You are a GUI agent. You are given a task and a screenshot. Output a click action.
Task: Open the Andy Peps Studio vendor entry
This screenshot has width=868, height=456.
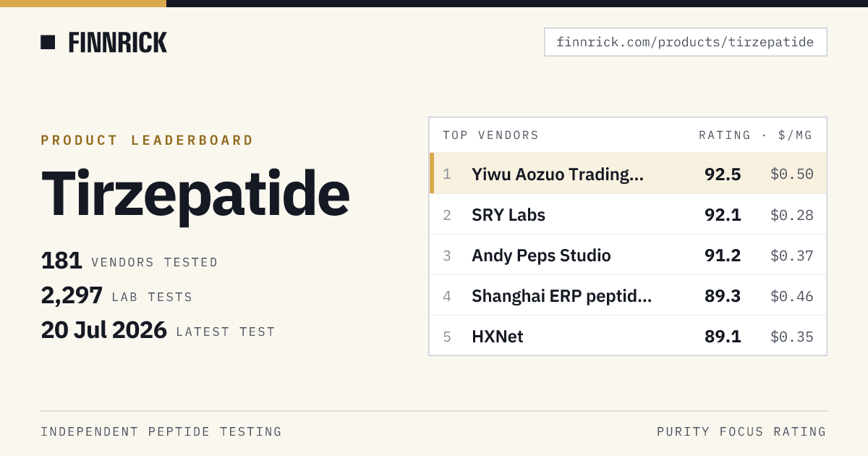tap(628, 255)
